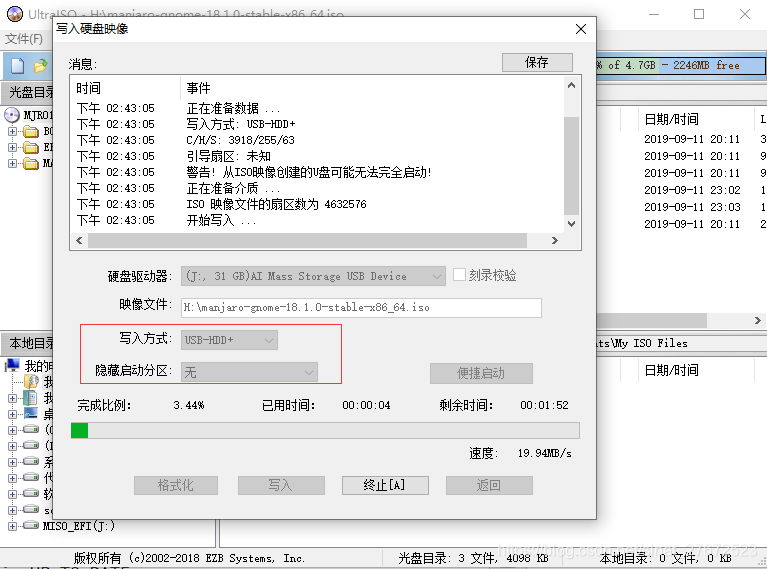Image resolution: width=767 pixels, height=569 pixels.
Task: Click the 映像文件 path field
Action: coord(361,308)
